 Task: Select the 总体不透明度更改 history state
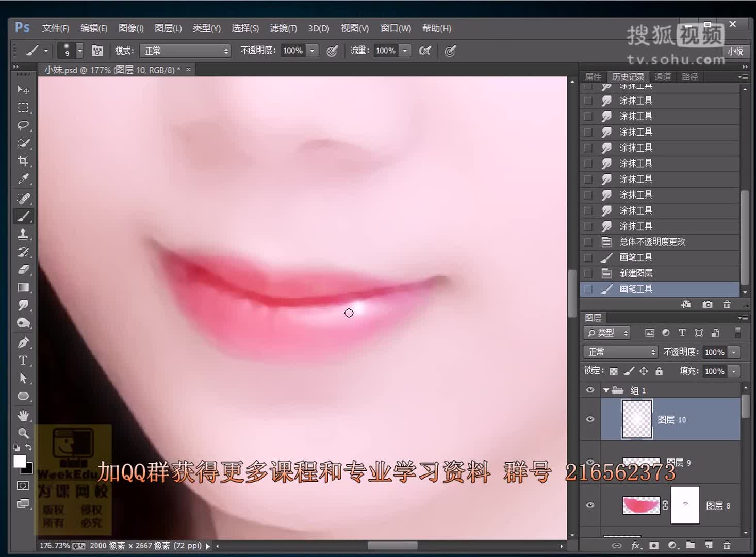pos(652,241)
